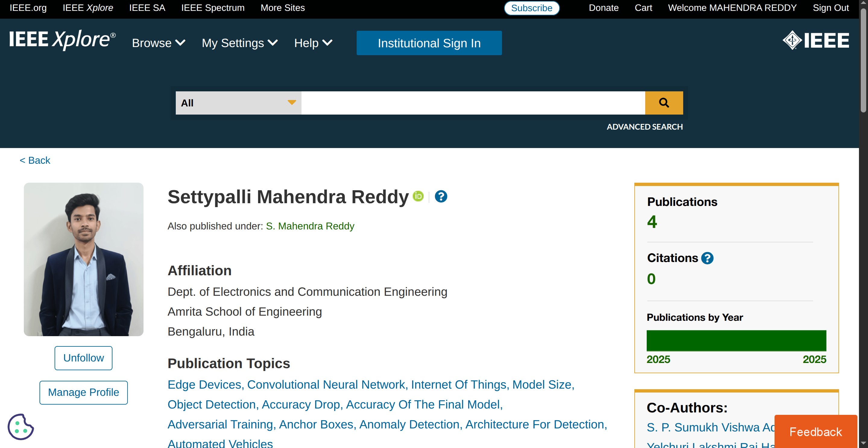Click the Manage Profile button
This screenshot has height=448, width=868.
(x=84, y=392)
